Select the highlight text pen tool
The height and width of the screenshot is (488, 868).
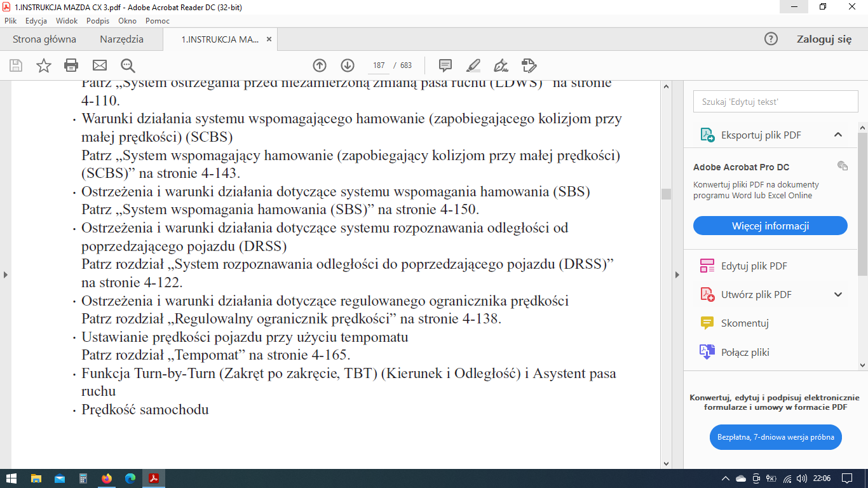pos(473,65)
